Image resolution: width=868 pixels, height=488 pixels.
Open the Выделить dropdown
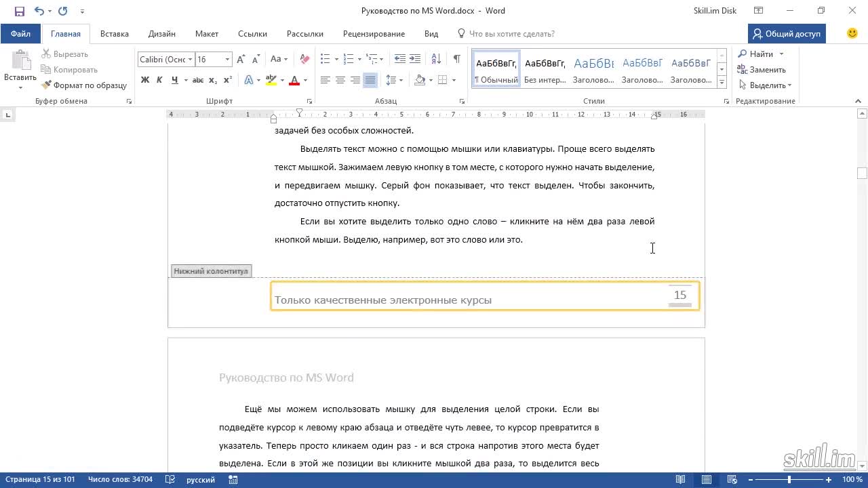pyautogui.click(x=765, y=85)
